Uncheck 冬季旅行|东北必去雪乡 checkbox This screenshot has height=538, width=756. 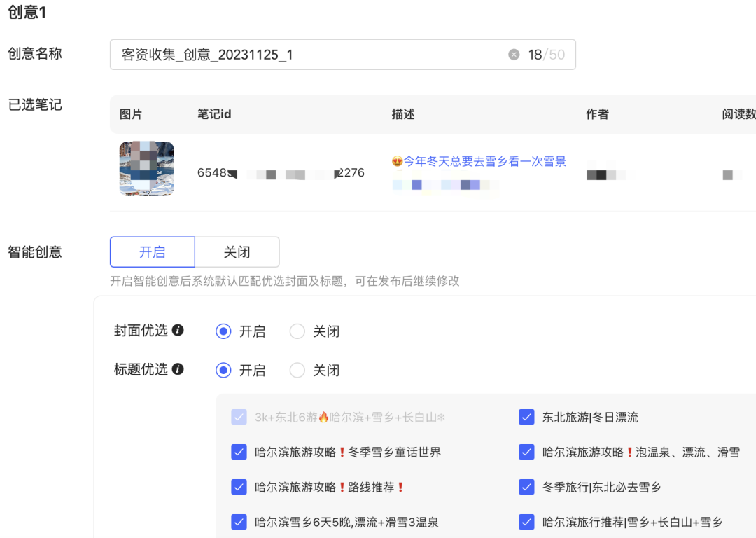[526, 487]
